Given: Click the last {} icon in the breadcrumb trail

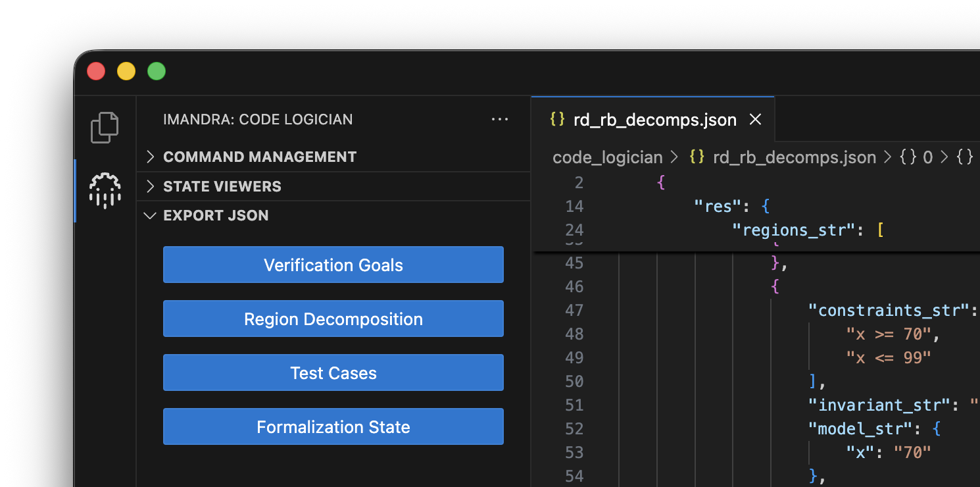Looking at the screenshot, I should point(964,157).
